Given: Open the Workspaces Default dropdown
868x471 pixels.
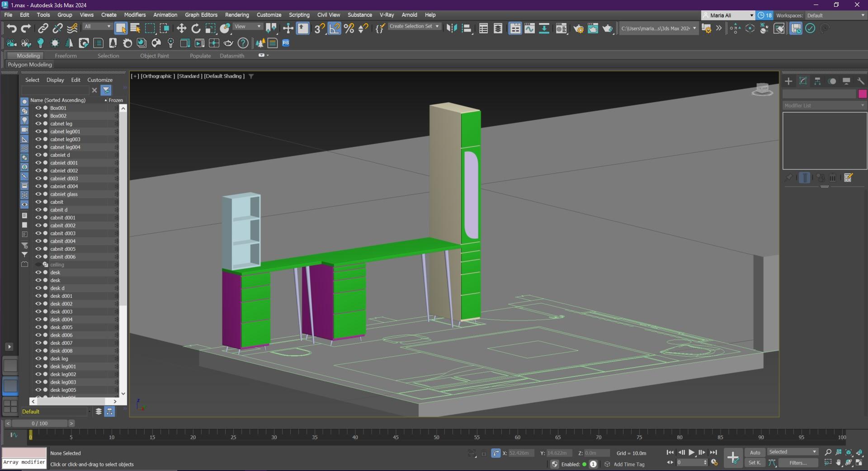Looking at the screenshot, I should 835,15.
